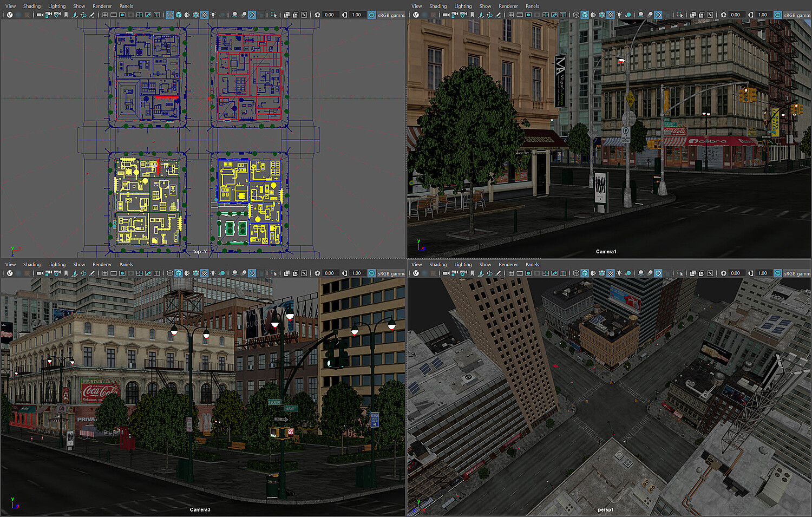Screen dimensions: 812x517
Task: Click the "top -Y" camera label
Action: tap(200, 252)
